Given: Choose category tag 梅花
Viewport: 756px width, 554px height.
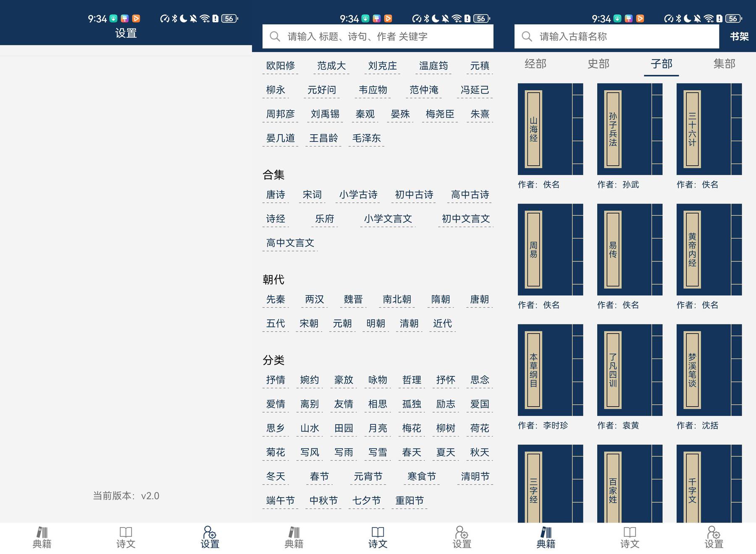Looking at the screenshot, I should pos(412,428).
